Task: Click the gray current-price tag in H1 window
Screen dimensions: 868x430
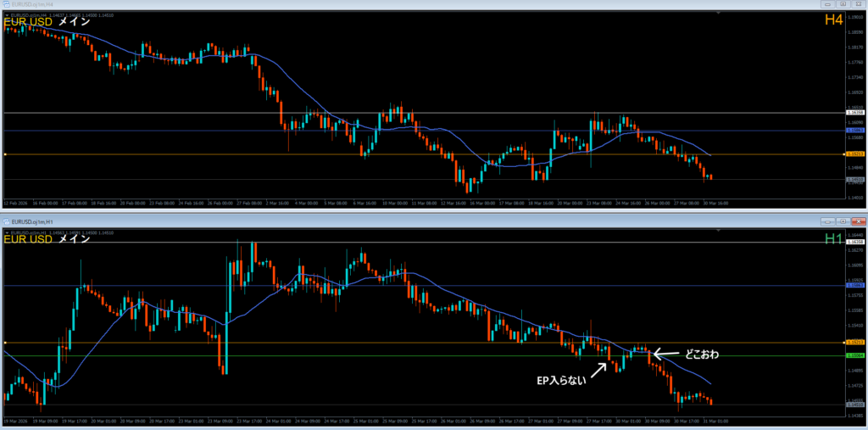Action: point(855,405)
